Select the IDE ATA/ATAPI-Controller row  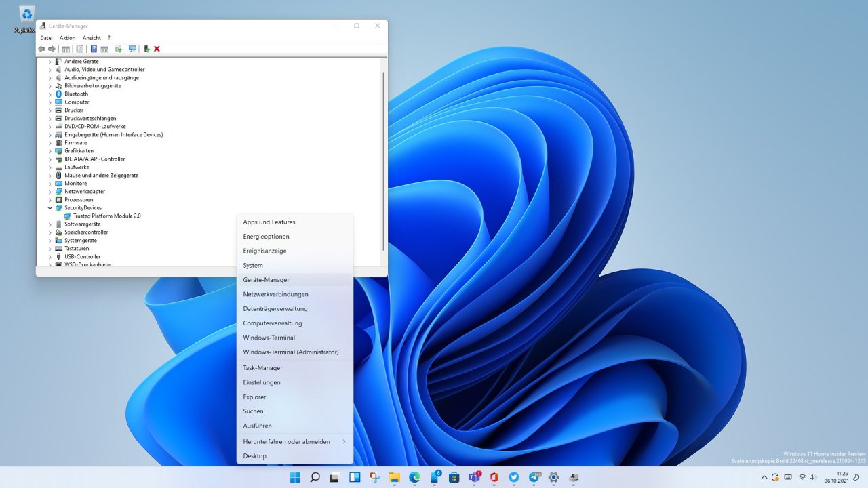94,159
